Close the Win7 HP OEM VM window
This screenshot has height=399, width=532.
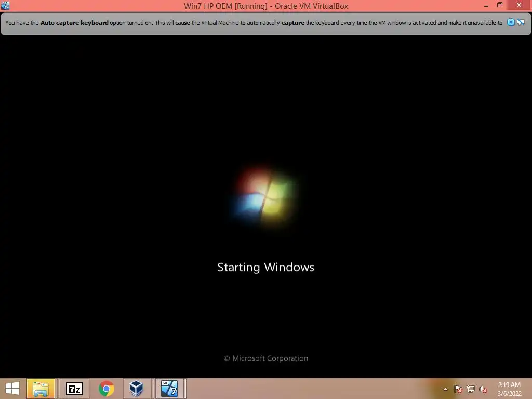519,5
